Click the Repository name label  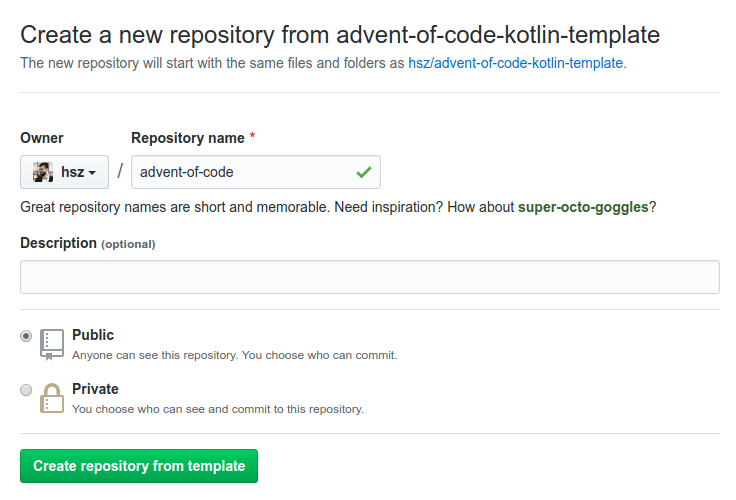click(x=188, y=138)
